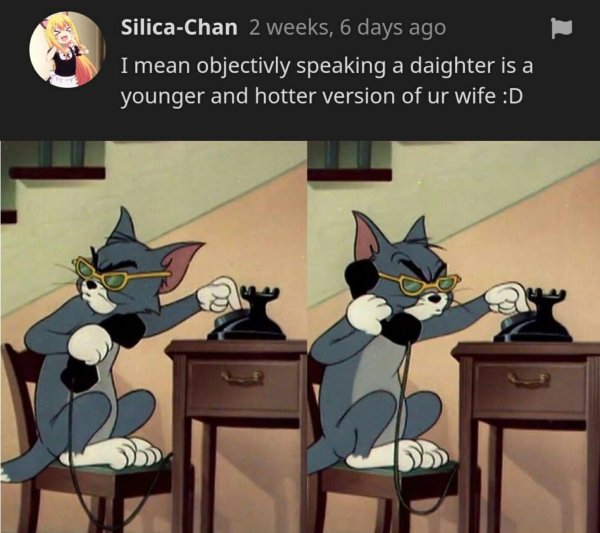Click the '2 weeks, 6 days ago' timestamp
The image size is (600, 533).
coord(347,28)
